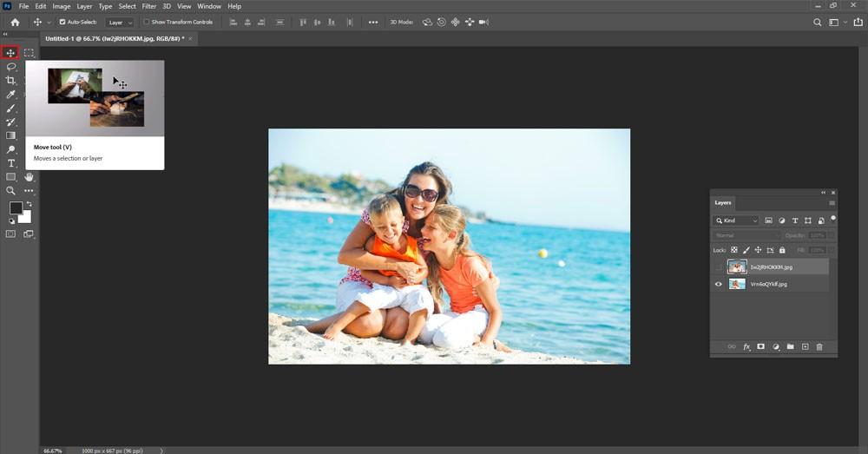Open the Kind filter dropdown
Screen dimensions: 868x454
pos(736,220)
